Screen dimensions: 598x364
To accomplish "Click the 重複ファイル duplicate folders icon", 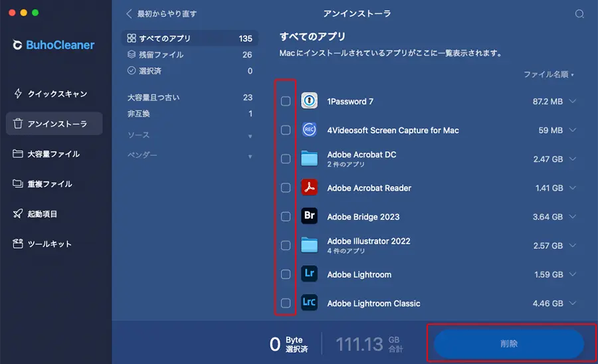I will point(17,184).
